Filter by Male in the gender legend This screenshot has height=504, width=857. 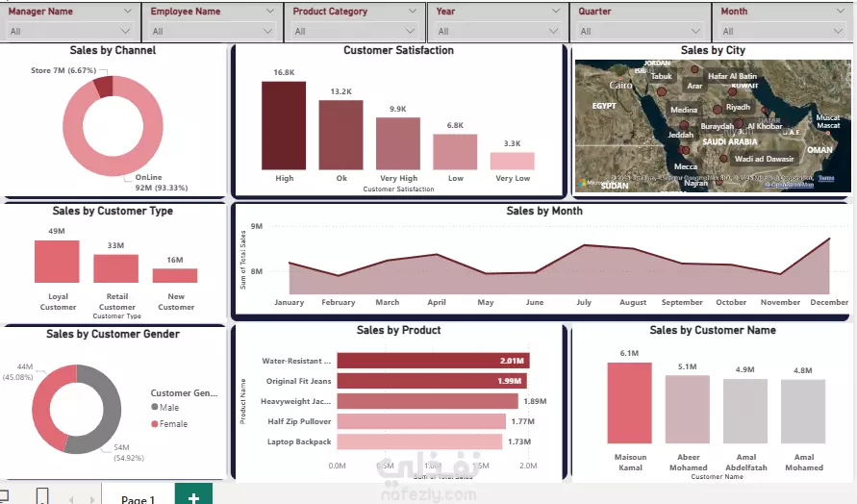point(165,407)
